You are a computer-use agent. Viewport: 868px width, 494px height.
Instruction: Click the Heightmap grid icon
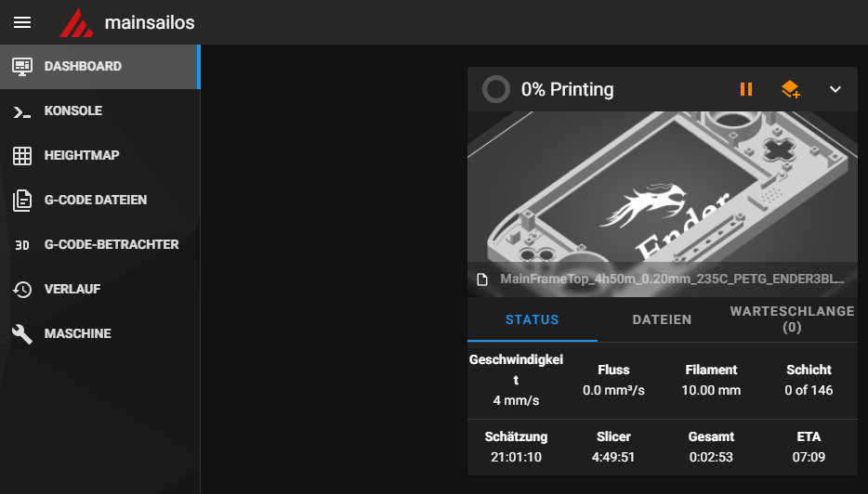(x=22, y=156)
